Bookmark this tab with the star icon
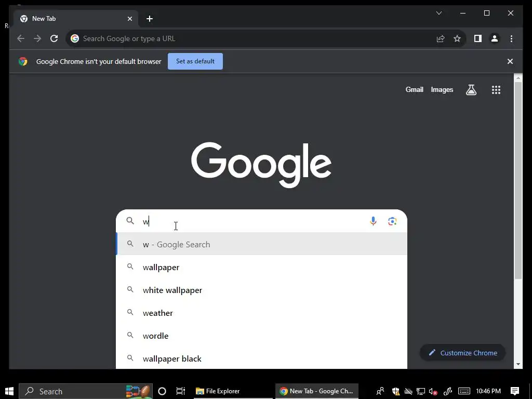This screenshot has height=399, width=532. pos(457,38)
